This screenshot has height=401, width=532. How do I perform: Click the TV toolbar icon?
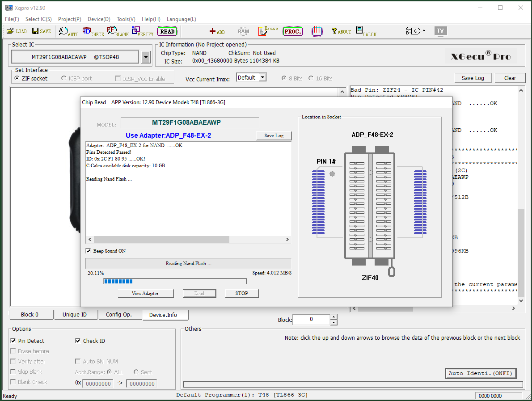click(440, 31)
